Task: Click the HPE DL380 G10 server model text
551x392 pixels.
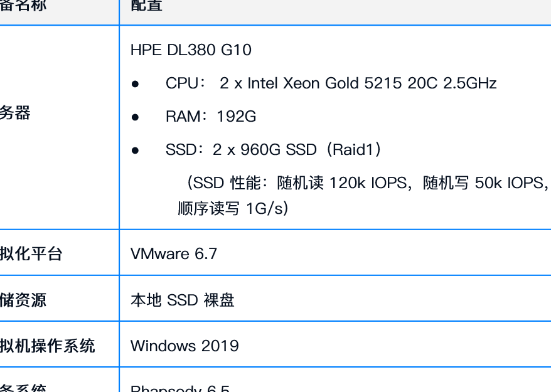Action: pyautogui.click(x=191, y=50)
